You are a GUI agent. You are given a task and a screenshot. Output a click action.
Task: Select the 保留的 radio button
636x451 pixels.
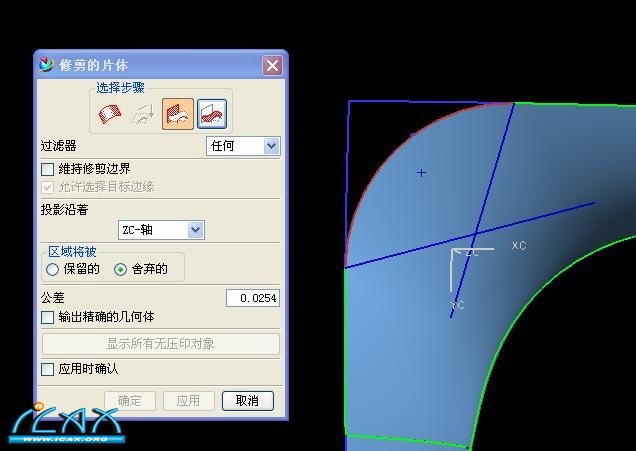[52, 269]
